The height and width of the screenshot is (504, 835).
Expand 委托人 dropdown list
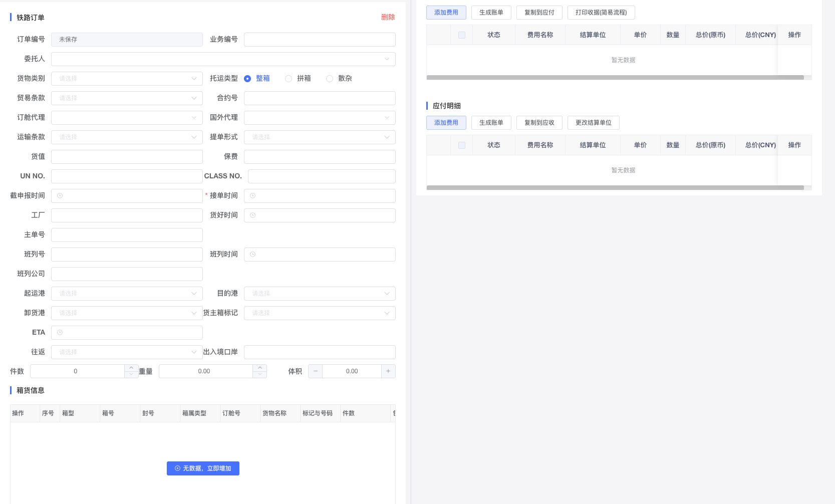pos(223,59)
